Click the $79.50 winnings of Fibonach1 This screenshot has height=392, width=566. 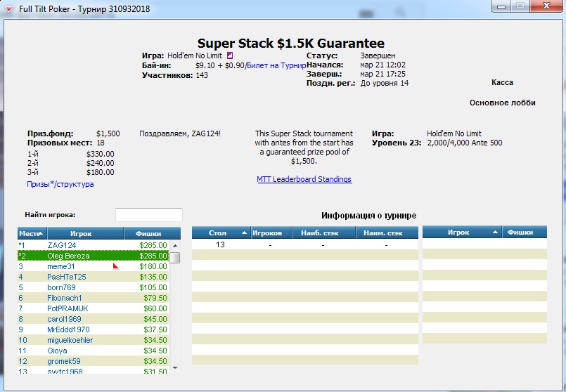coord(155,298)
